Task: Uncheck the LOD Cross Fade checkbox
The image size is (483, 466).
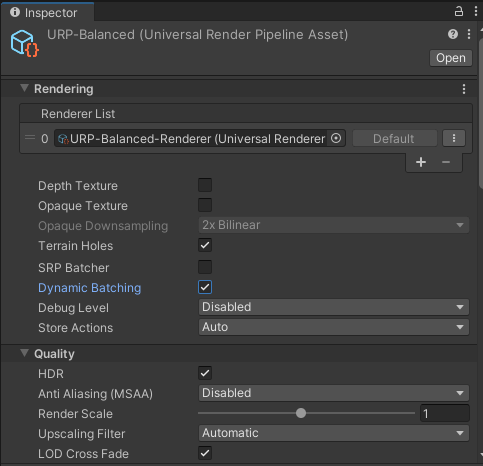Action: (x=205, y=453)
